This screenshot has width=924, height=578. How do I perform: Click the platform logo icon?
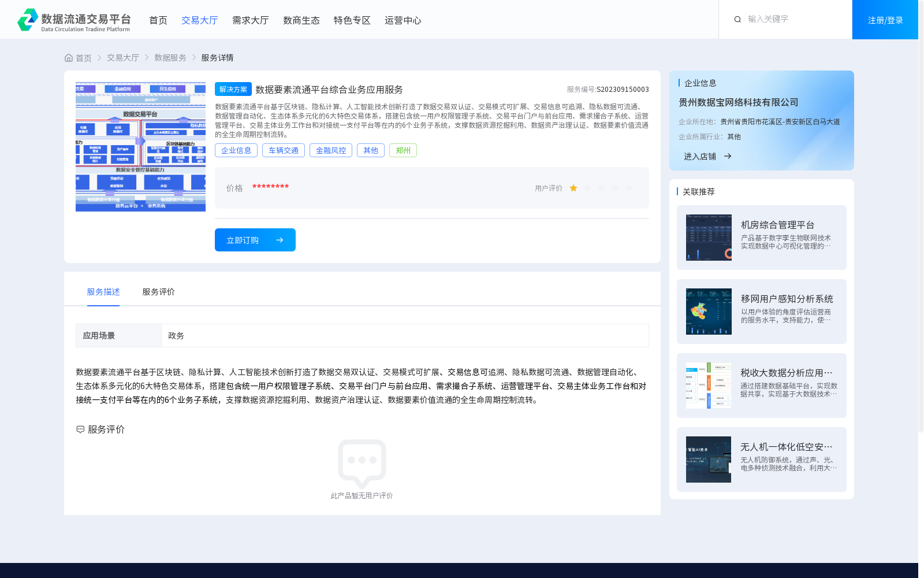point(28,20)
